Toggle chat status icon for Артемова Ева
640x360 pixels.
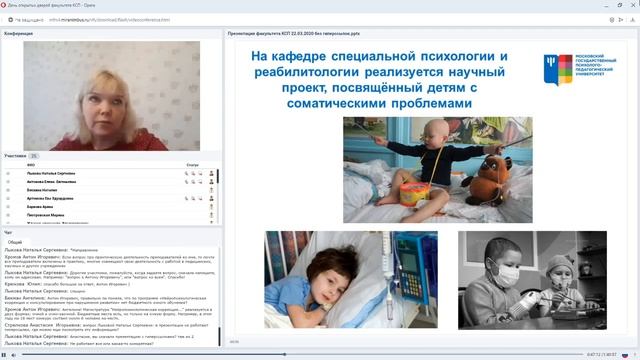pyautogui.click(x=200, y=198)
